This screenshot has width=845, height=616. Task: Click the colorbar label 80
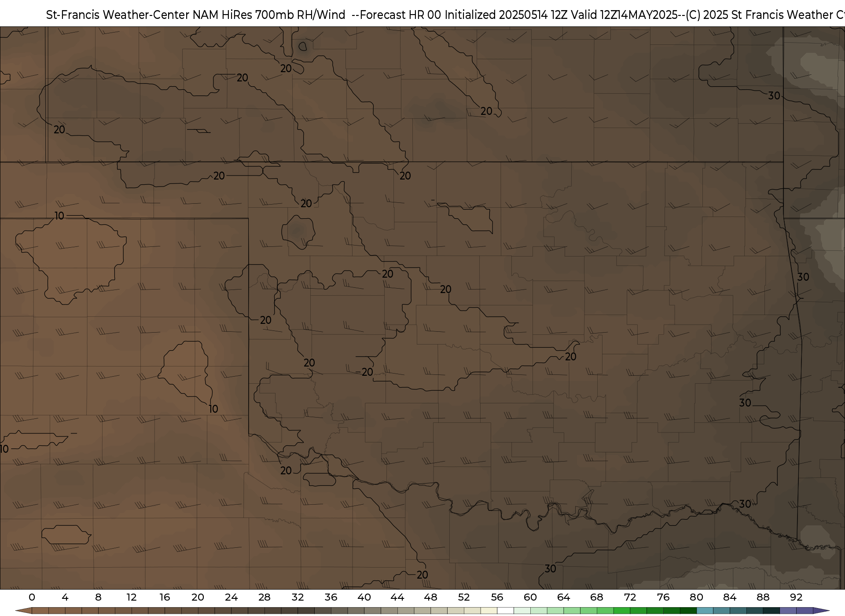point(696,597)
